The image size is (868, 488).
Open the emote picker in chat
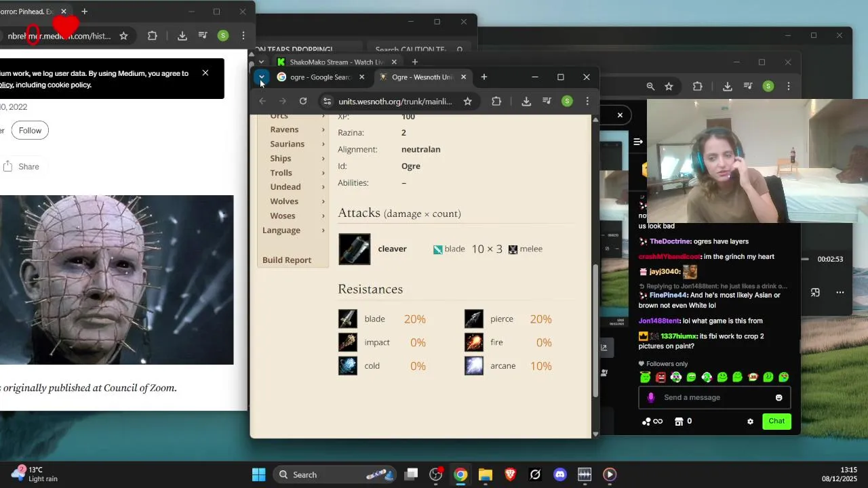pyautogui.click(x=779, y=398)
